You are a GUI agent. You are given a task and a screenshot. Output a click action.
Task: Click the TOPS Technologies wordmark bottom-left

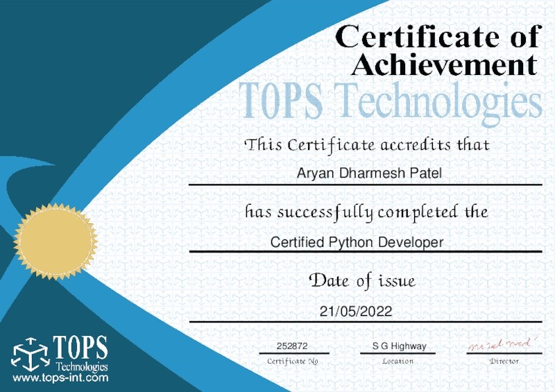tap(80, 354)
